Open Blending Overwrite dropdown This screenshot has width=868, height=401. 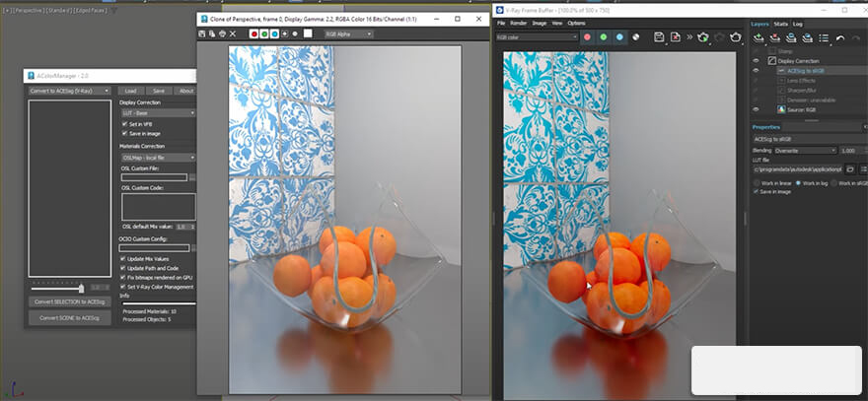click(x=806, y=151)
